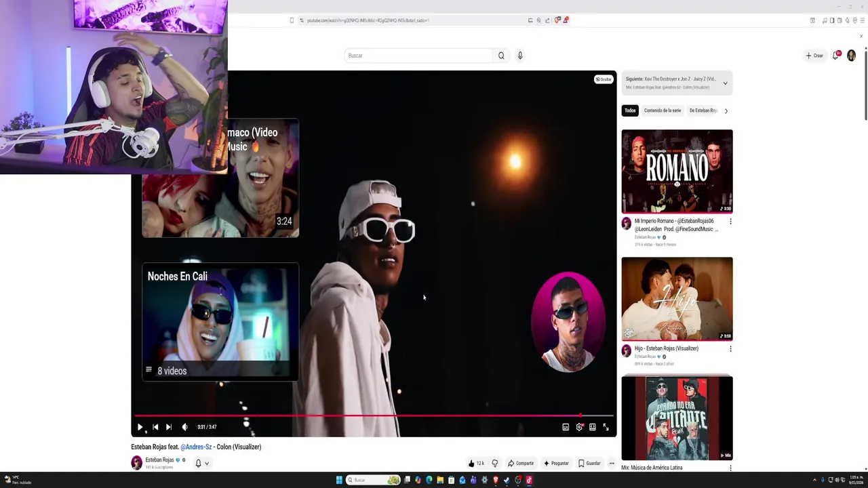Open the Windows Start button
The image size is (868, 488).
pyautogui.click(x=339, y=480)
